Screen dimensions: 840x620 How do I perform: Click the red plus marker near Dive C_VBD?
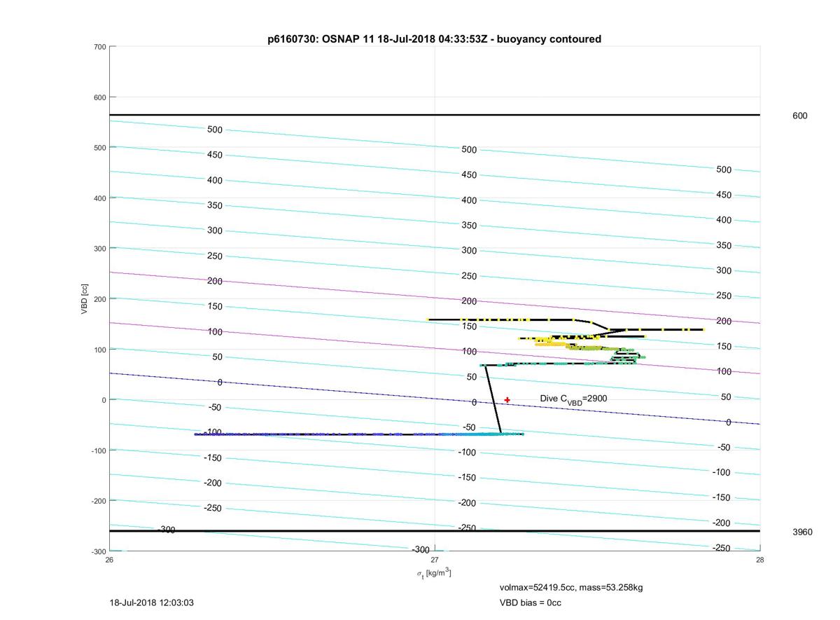[x=507, y=400]
